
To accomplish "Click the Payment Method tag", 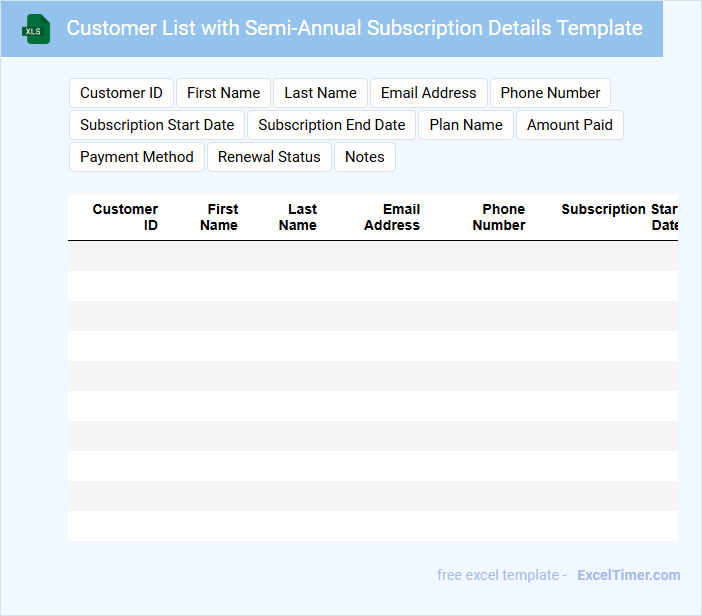I will [137, 157].
